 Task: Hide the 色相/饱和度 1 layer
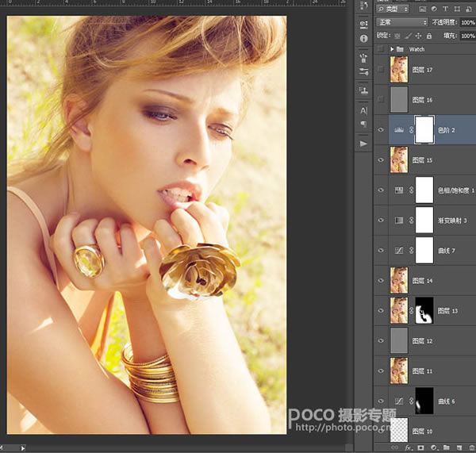pos(381,190)
